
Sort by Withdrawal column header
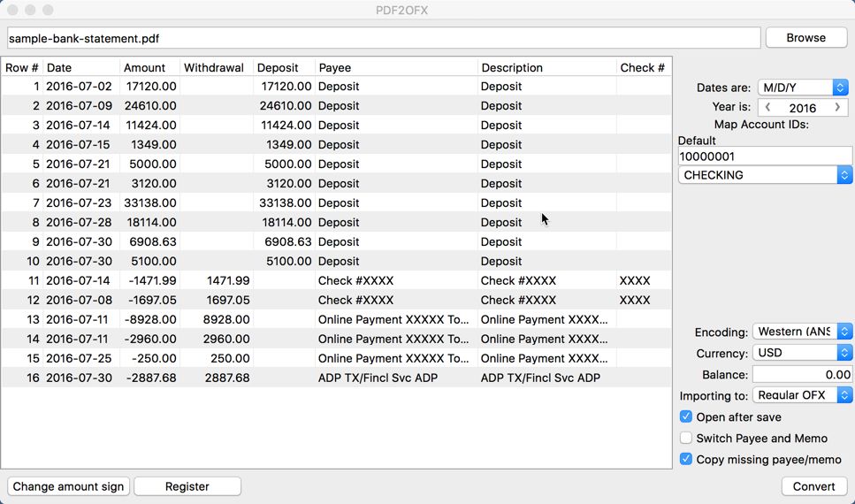[217, 67]
